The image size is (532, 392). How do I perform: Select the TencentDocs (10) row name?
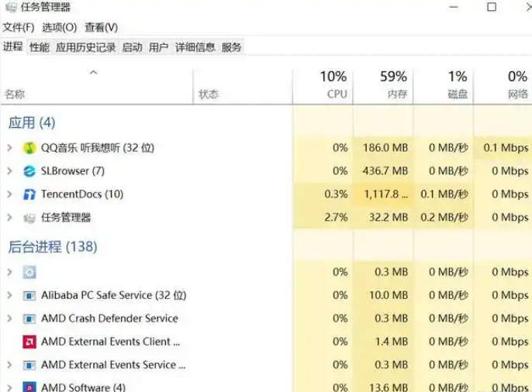[x=82, y=194]
